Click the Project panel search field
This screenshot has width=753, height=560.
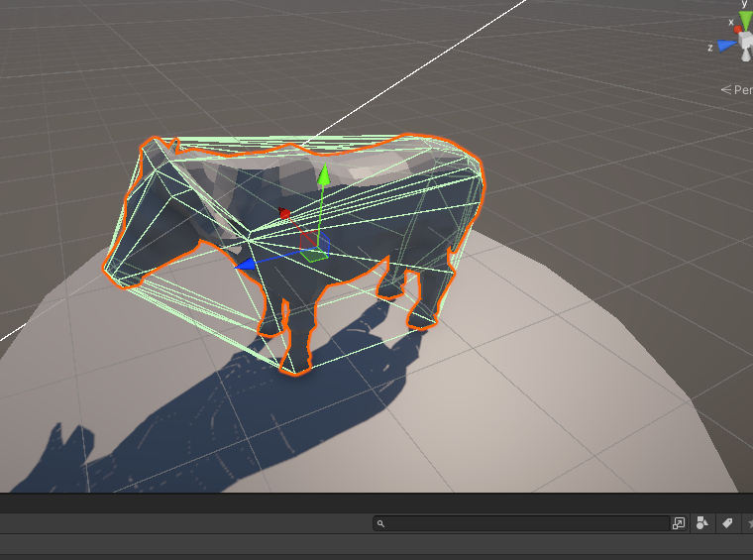coord(525,523)
